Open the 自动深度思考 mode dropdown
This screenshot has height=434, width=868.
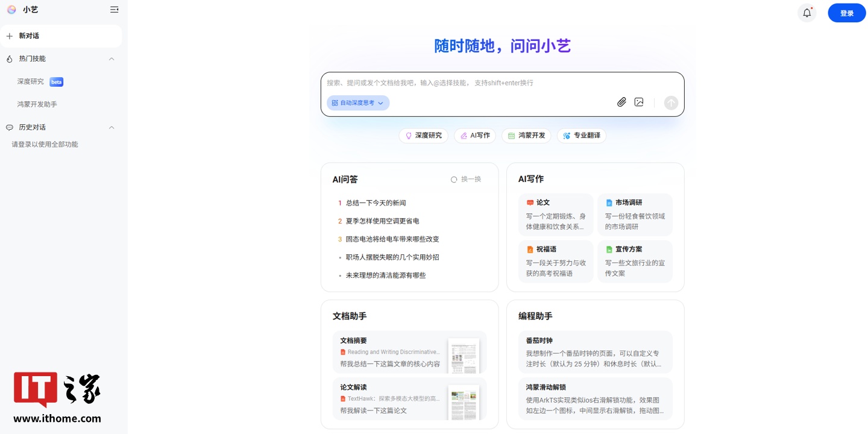click(x=357, y=102)
